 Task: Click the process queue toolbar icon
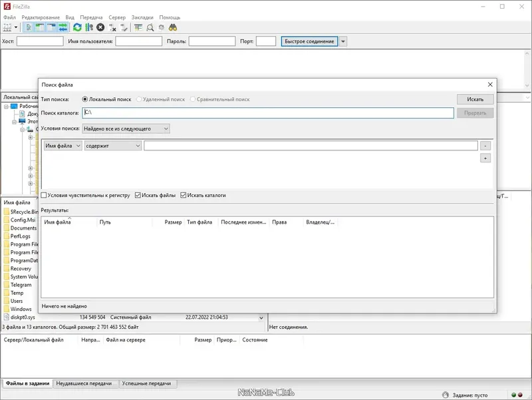click(89, 27)
